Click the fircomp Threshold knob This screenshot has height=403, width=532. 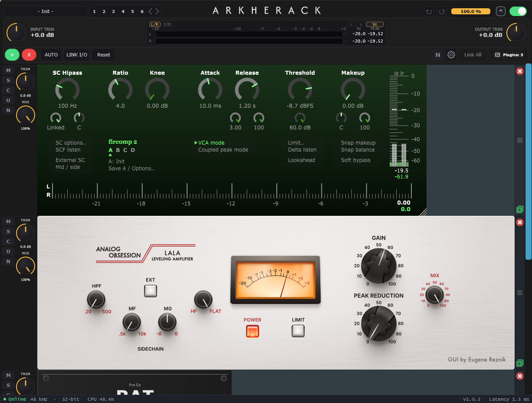300,90
